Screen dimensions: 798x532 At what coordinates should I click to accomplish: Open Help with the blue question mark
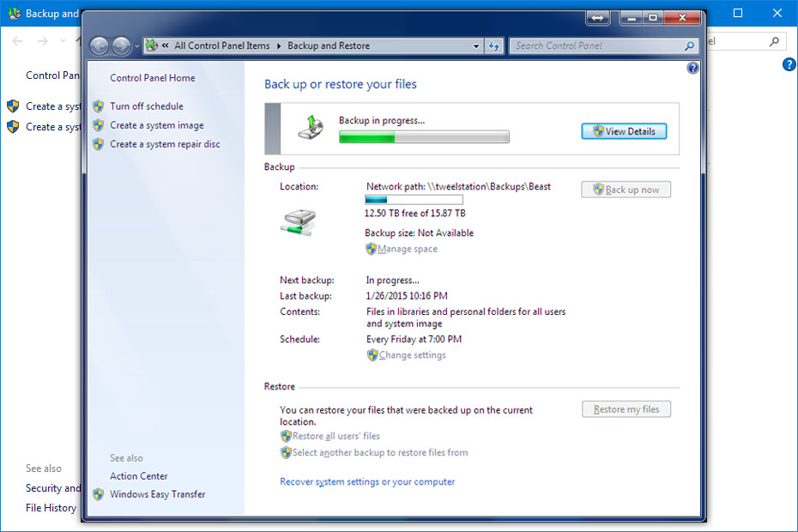(692, 68)
